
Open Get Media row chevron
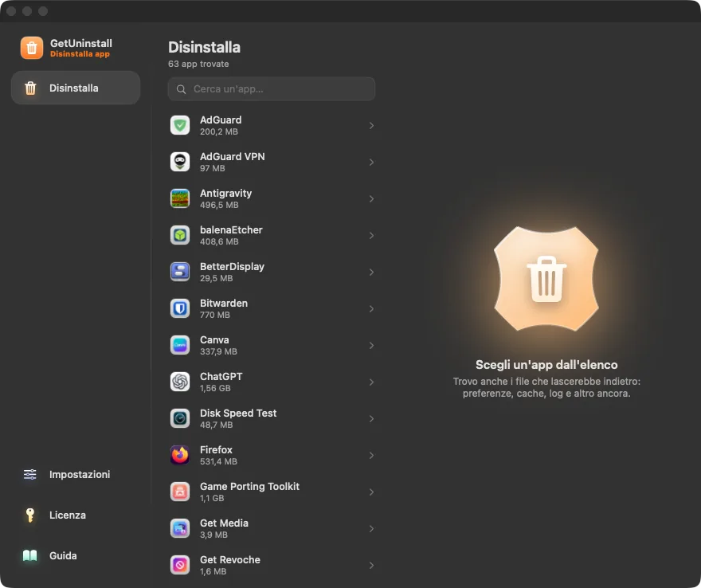(371, 529)
